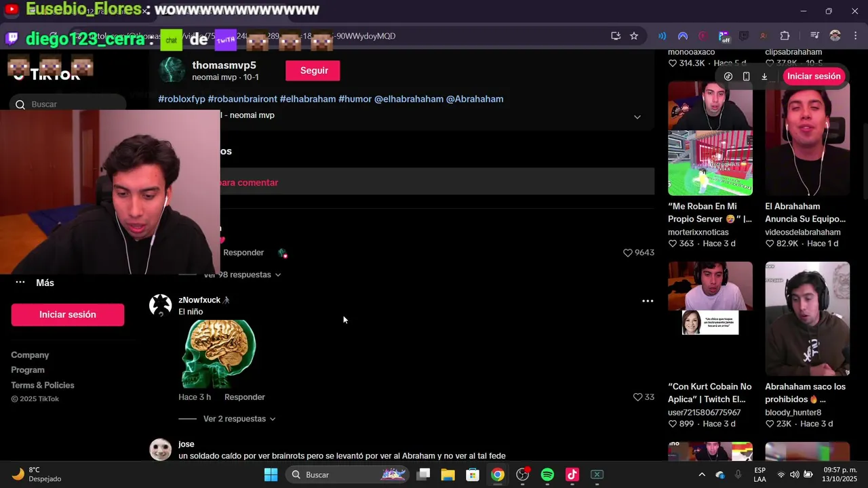Screen dimensions: 868x488
Task: Expand Ver 98 respuestas
Action: coord(242,274)
